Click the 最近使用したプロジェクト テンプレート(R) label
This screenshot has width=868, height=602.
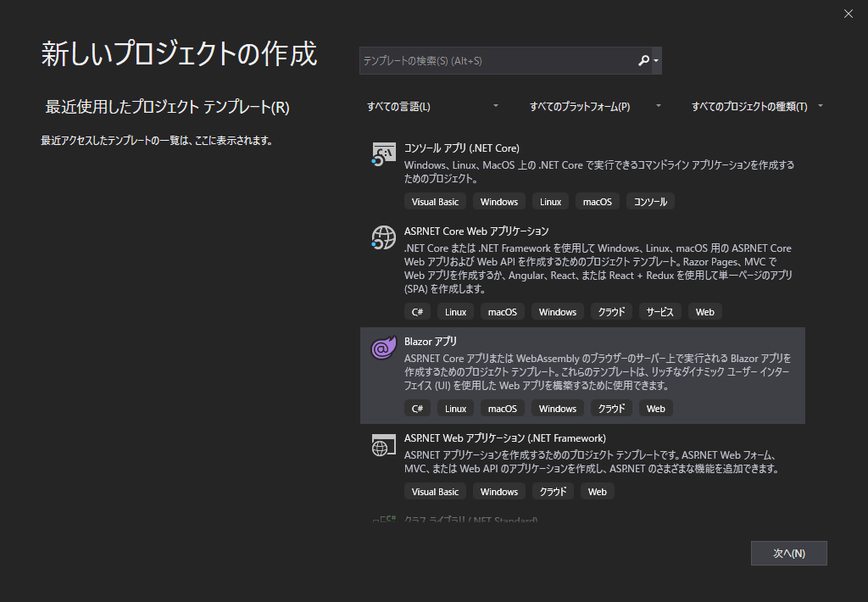coord(167,107)
